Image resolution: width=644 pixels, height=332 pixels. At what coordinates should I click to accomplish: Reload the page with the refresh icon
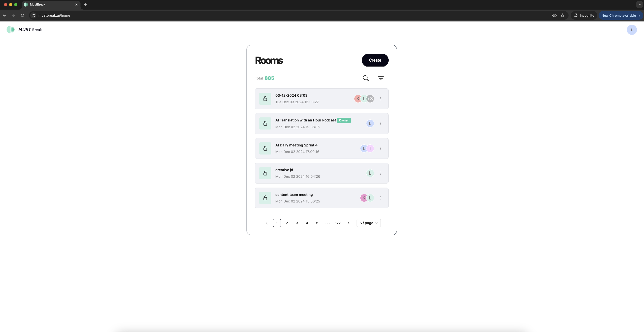[x=22, y=15]
